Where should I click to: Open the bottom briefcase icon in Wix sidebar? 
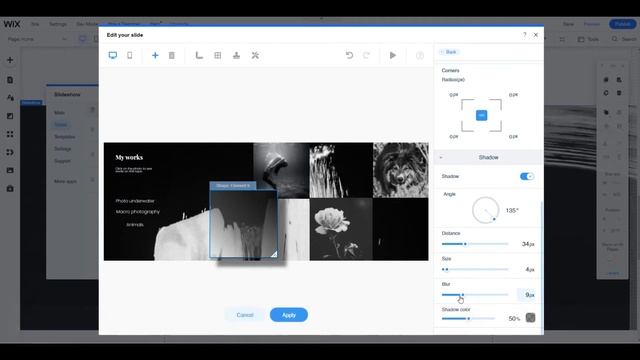tap(10, 189)
